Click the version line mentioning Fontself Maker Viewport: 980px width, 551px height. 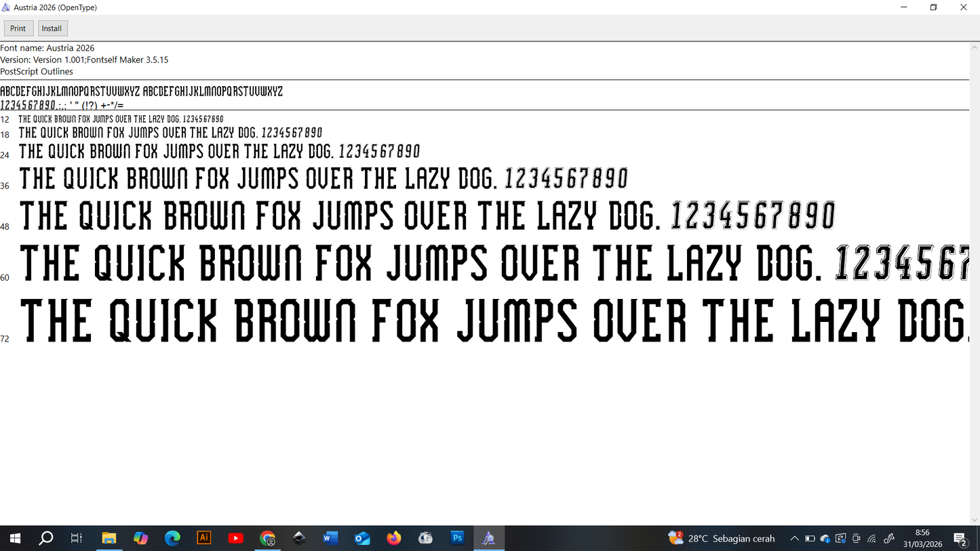[x=84, y=60]
